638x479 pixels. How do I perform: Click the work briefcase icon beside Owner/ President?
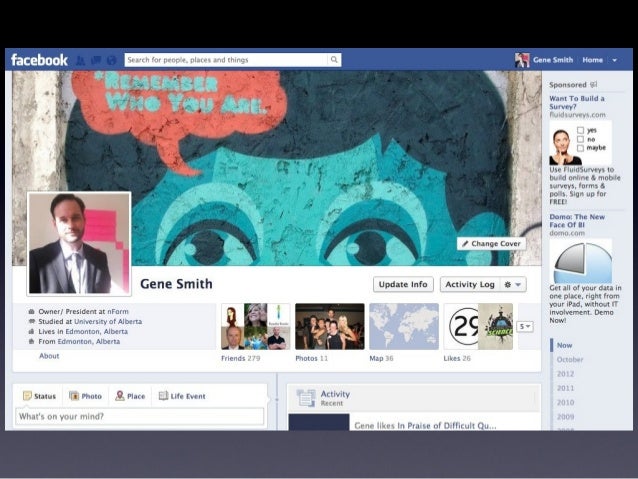[x=31, y=311]
